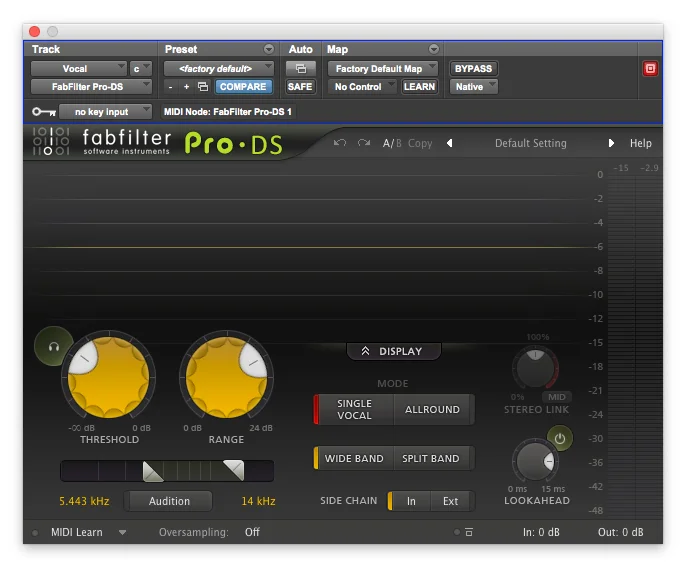Click the automation enable window icon
The height and width of the screenshot is (582, 691).
pyautogui.click(x=301, y=69)
